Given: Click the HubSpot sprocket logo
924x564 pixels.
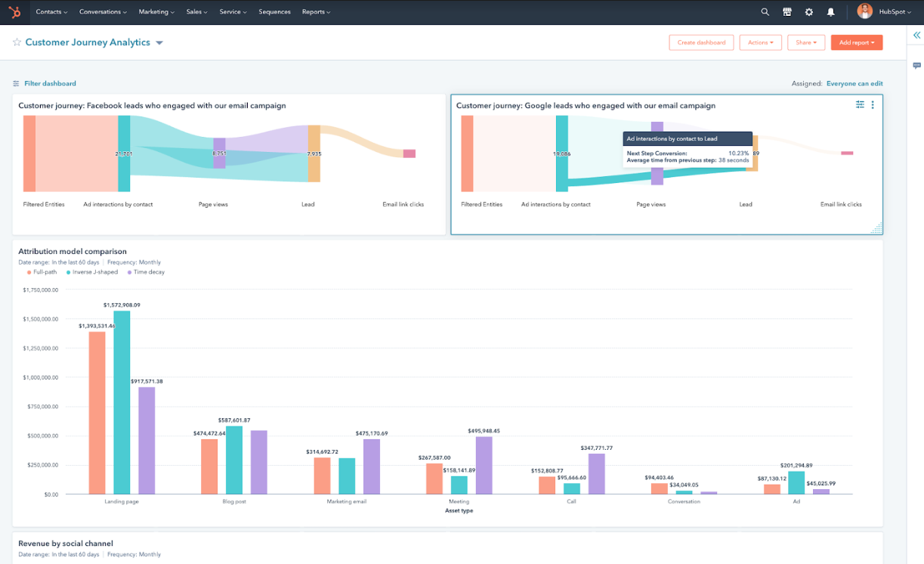Looking at the screenshot, I should [14, 11].
